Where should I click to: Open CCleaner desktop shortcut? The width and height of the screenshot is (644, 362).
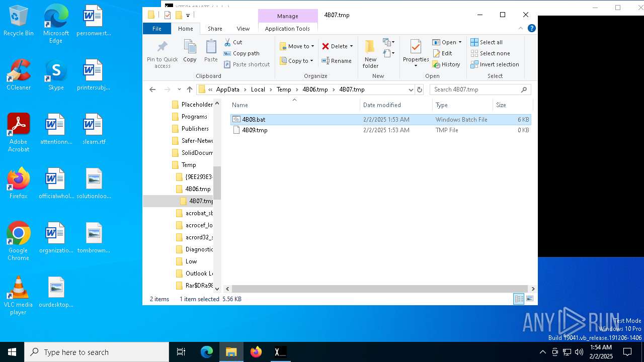19,75
